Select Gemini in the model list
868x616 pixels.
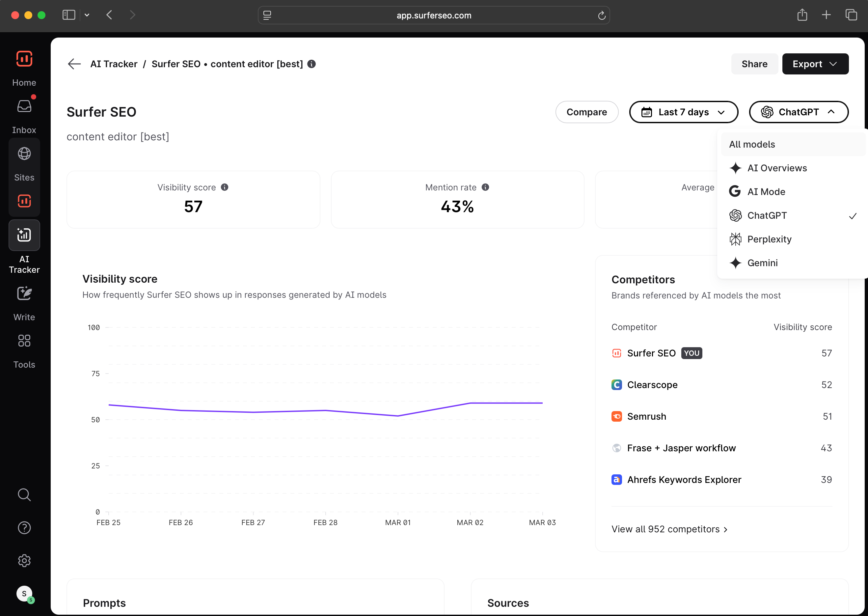[x=762, y=263]
